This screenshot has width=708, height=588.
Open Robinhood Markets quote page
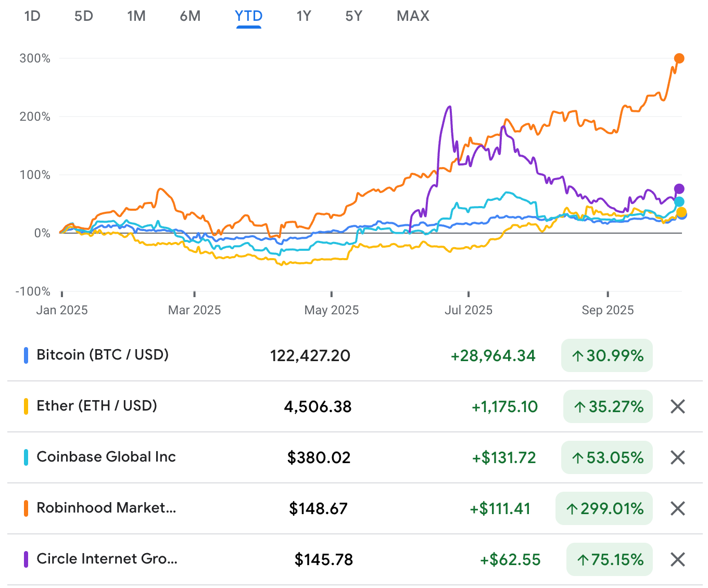tap(106, 508)
